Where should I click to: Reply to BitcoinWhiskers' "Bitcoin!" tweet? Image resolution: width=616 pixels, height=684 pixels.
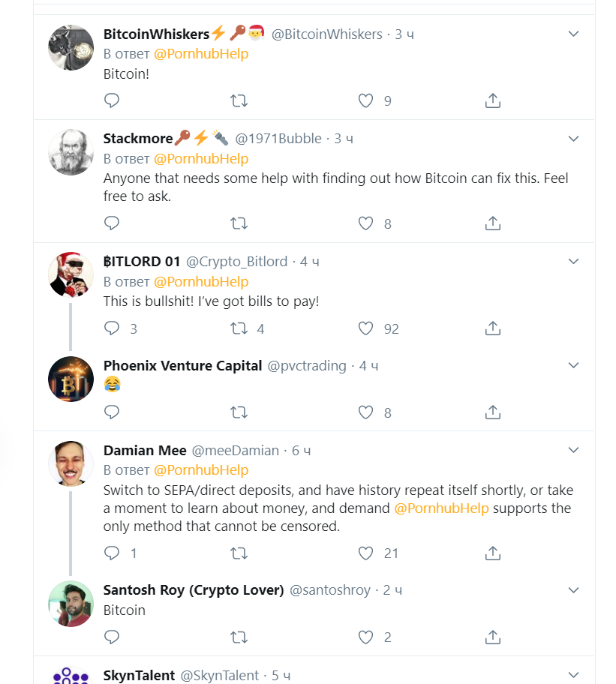click(112, 100)
